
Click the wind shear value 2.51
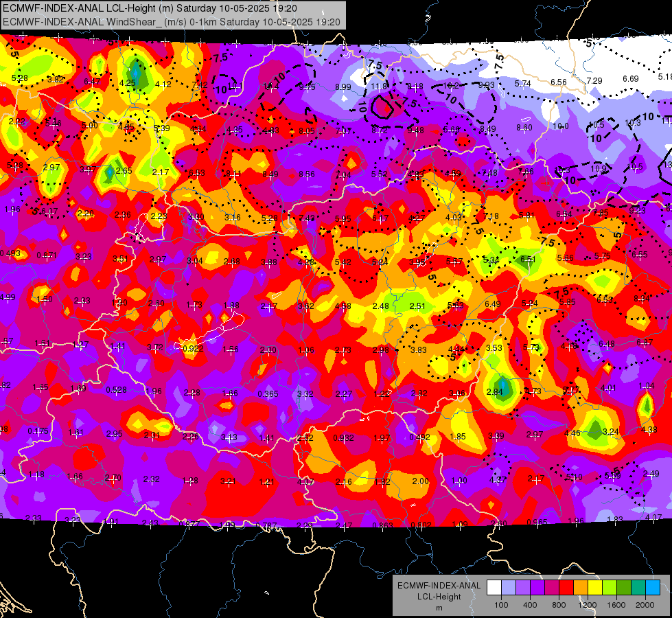[417, 306]
